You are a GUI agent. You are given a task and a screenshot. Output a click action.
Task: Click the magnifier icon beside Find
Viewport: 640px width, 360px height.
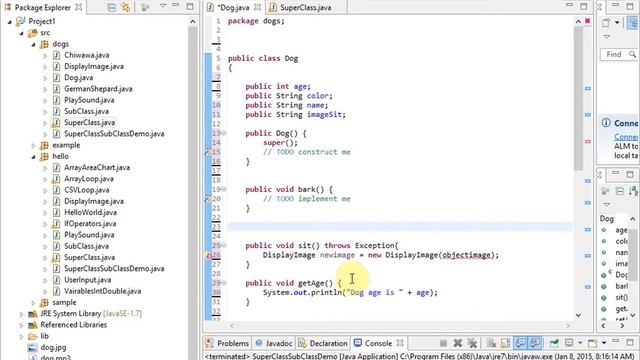[x=633, y=54]
